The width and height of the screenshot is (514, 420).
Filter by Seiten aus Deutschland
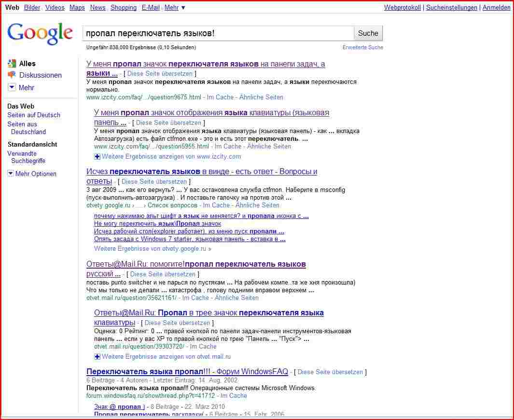[27, 128]
